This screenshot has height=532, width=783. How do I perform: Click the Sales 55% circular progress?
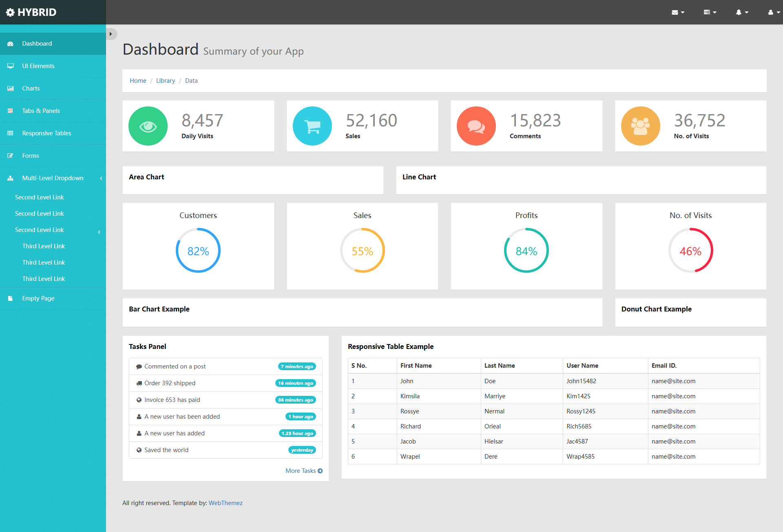click(363, 250)
